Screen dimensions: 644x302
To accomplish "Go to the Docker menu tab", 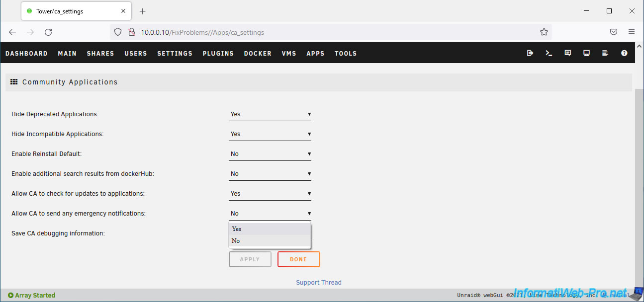I will (x=258, y=54).
